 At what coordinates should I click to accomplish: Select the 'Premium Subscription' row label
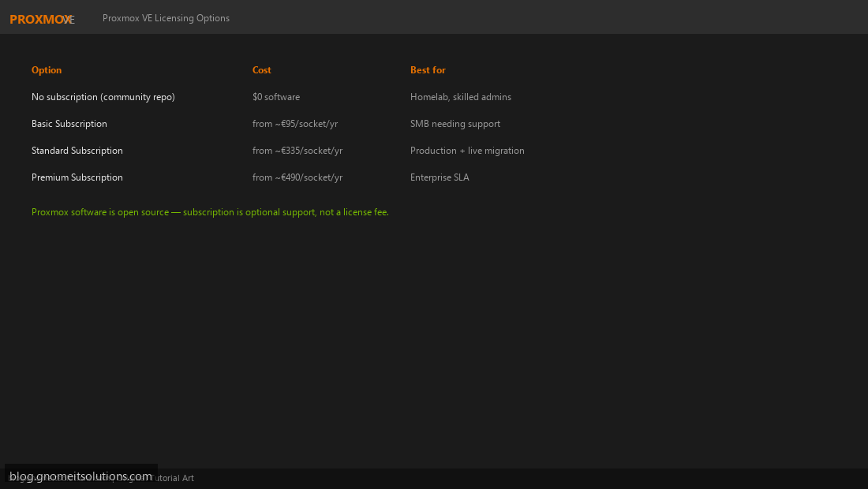77,177
